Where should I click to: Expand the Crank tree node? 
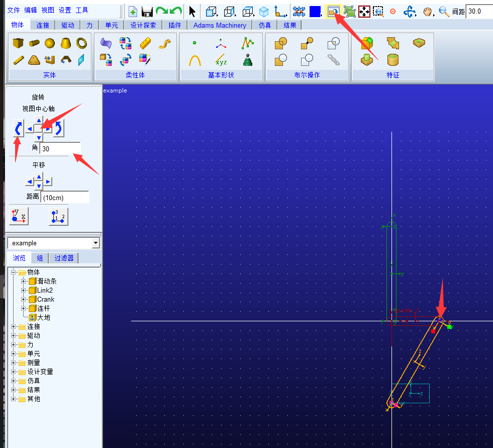click(x=23, y=300)
